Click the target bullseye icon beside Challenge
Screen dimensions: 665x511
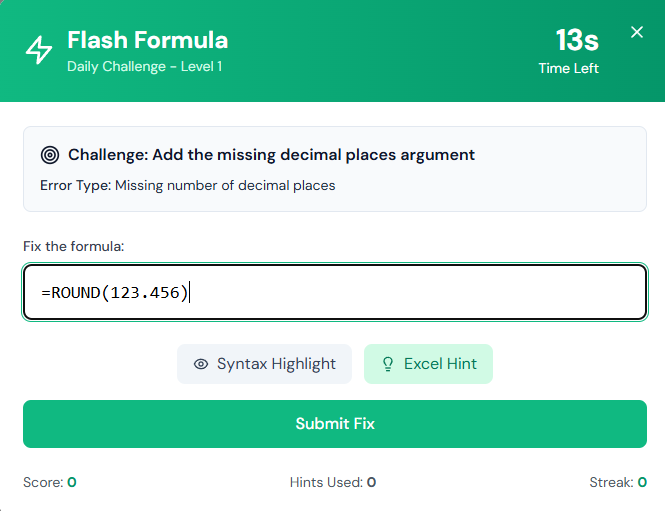point(50,155)
